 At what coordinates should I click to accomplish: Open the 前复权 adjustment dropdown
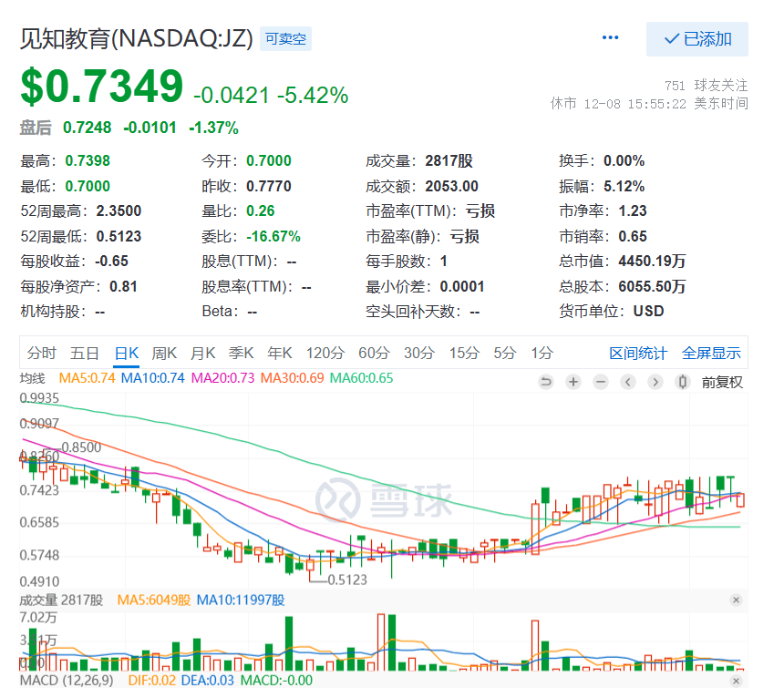pyautogui.click(x=722, y=382)
